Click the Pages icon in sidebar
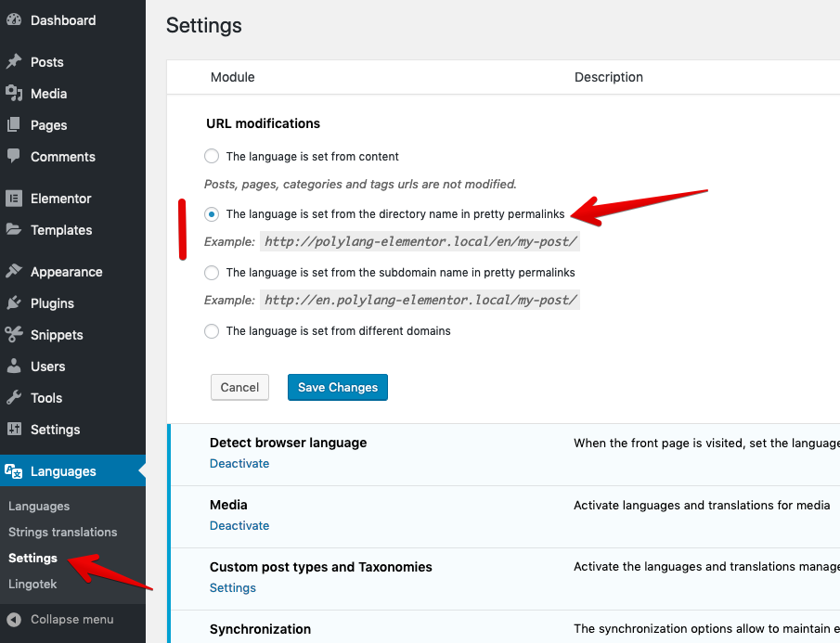 [14, 125]
